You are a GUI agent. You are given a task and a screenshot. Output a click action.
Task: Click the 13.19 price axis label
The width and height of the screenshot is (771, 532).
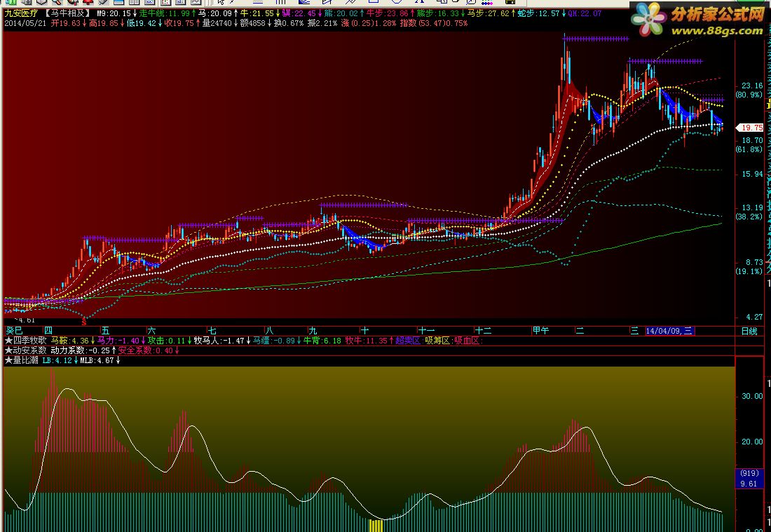(x=752, y=207)
